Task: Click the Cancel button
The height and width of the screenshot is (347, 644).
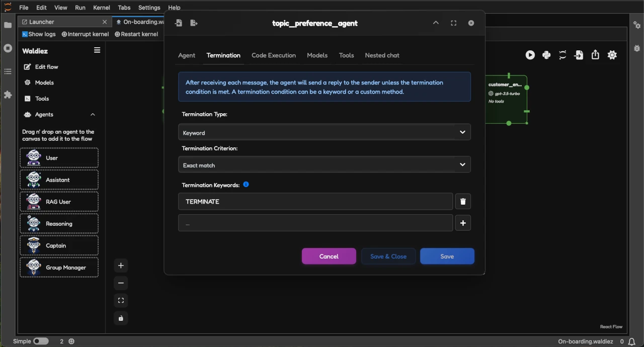Action: pyautogui.click(x=329, y=256)
